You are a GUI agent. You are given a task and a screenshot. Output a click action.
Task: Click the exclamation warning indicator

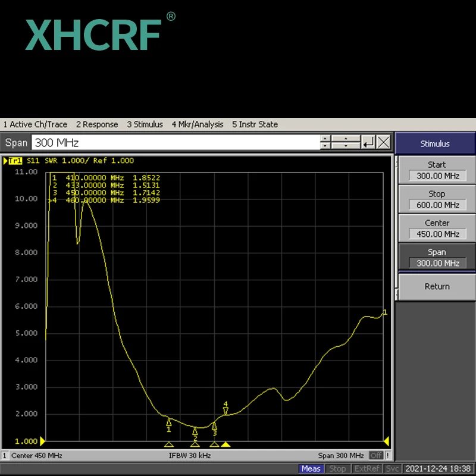(388, 455)
